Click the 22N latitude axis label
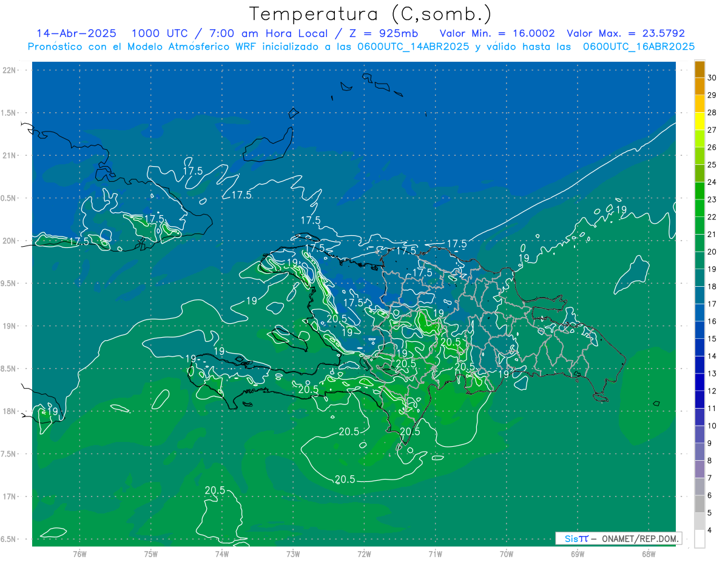The height and width of the screenshot is (562, 728). coord(9,70)
